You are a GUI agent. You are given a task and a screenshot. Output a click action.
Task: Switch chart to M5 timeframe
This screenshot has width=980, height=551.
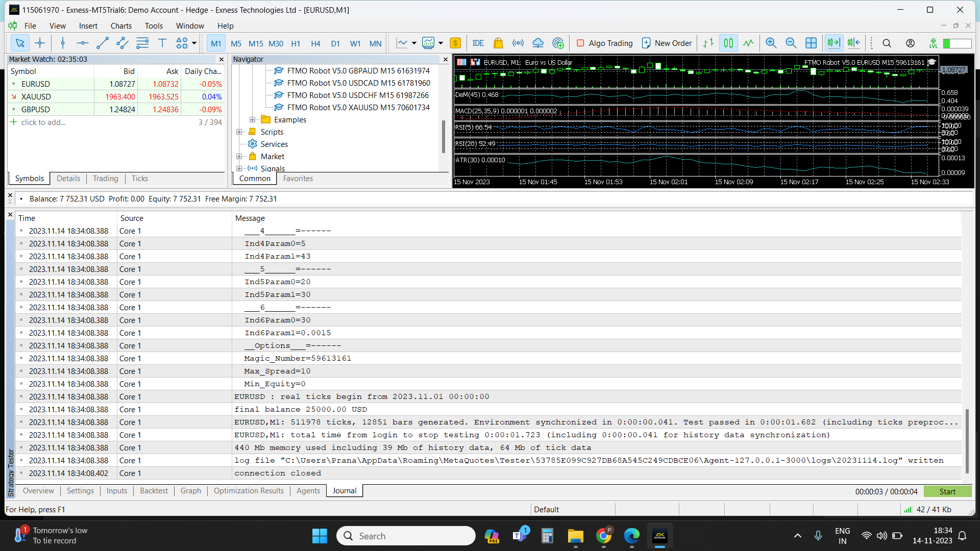pyautogui.click(x=236, y=43)
